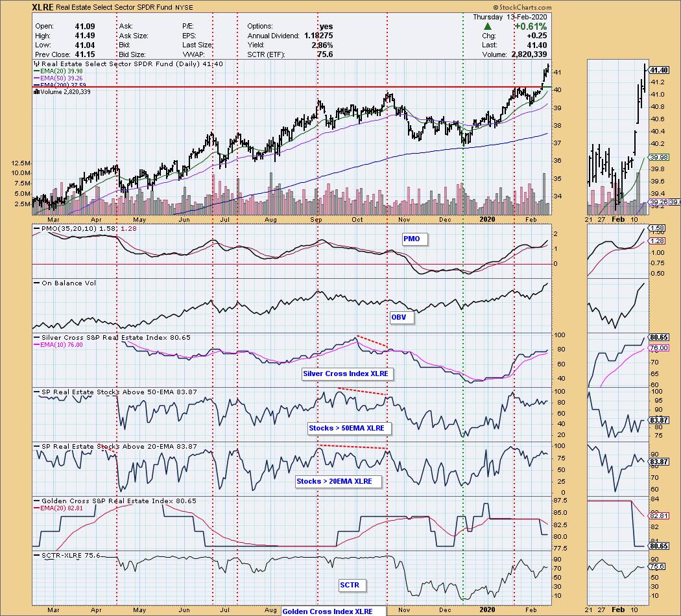Click the date 'Thursday 13-Feb-2020'
Viewport: 681px width, 616px height.
point(509,17)
